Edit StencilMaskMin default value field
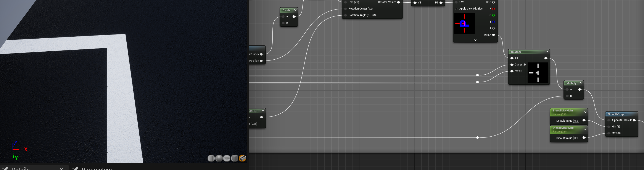This screenshot has width=644, height=170. [576, 121]
